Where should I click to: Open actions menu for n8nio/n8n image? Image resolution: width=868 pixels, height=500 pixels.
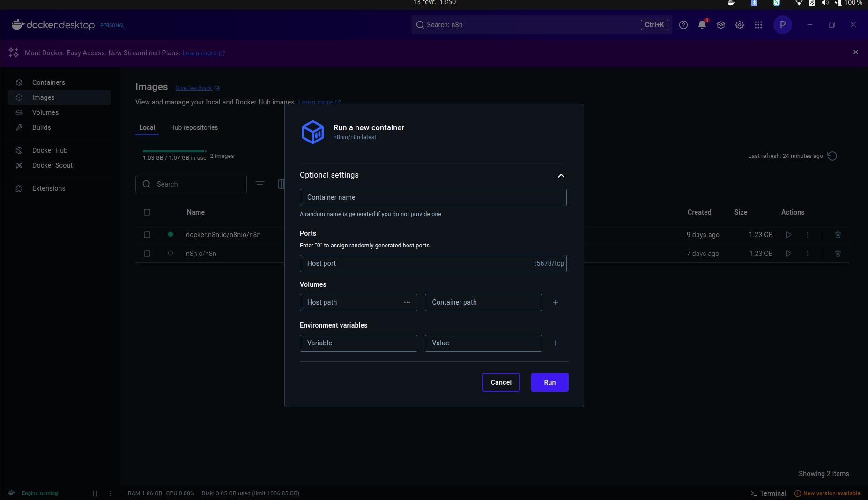coord(808,254)
